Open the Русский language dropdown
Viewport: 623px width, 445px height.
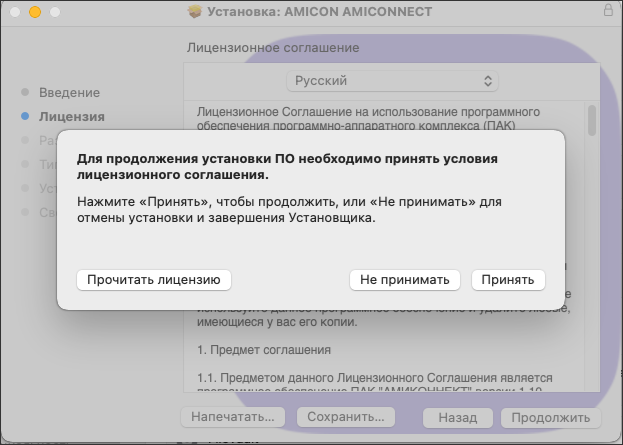click(392, 81)
